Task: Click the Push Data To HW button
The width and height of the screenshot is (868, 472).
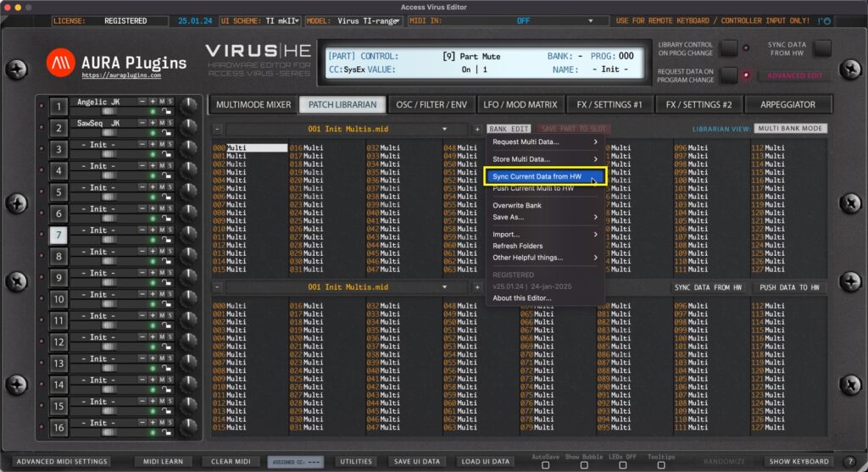Action: click(789, 288)
